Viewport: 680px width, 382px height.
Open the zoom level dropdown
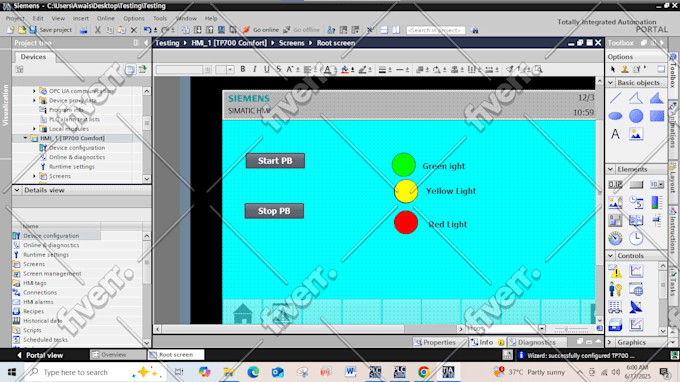(x=542, y=329)
